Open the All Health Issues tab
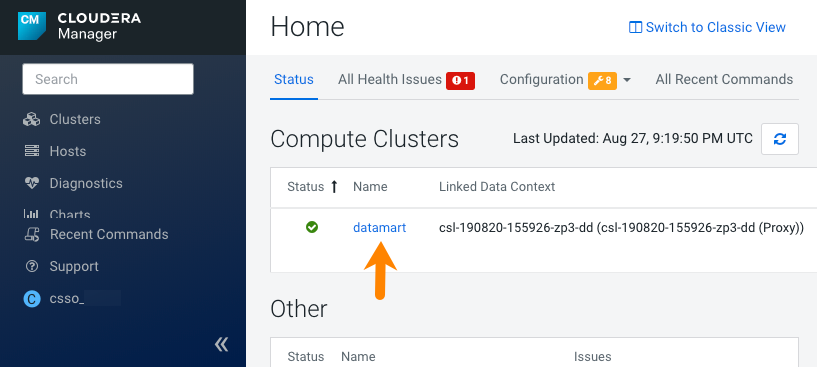Screen dimensions: 817x367 [x=390, y=79]
